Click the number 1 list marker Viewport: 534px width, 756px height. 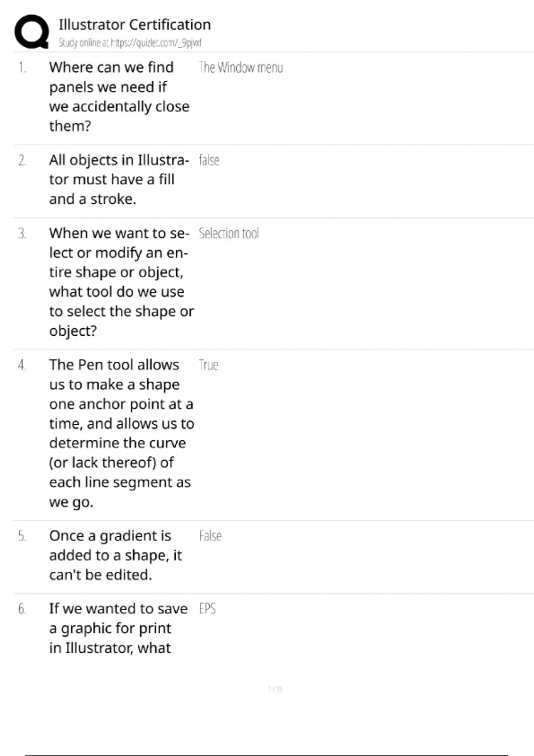pyautogui.click(x=22, y=68)
